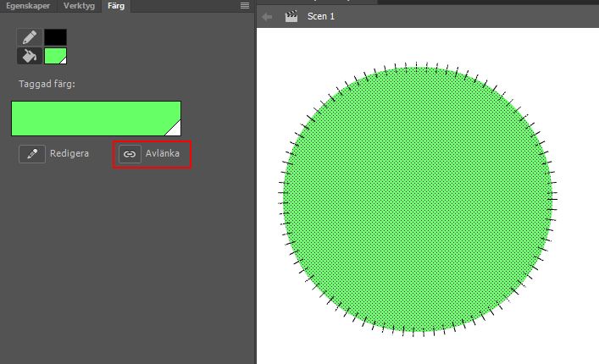Click the clapperboard scene icon

click(x=291, y=16)
